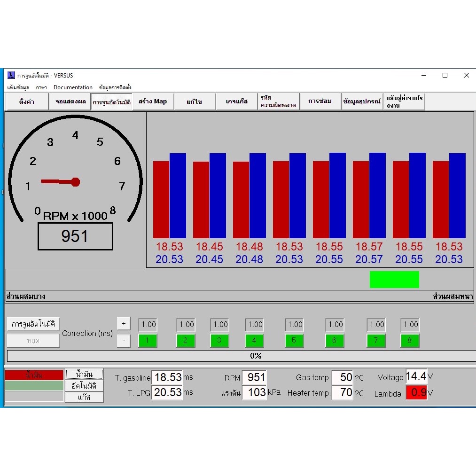
Task: Click the green mixture indicator bar
Action: pos(394,279)
